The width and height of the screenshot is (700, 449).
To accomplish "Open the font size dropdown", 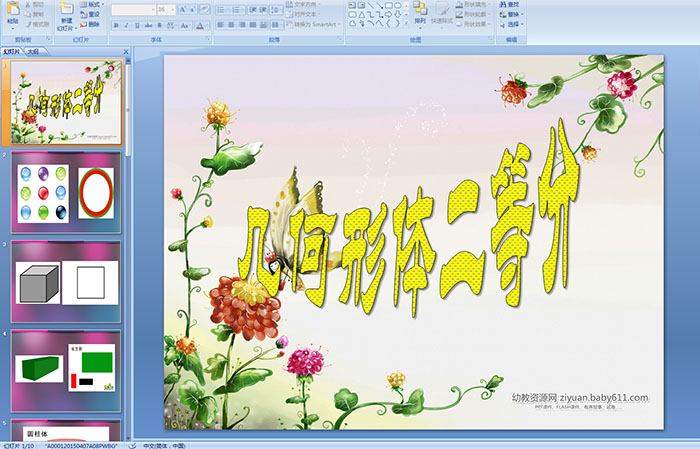I will pos(171,9).
